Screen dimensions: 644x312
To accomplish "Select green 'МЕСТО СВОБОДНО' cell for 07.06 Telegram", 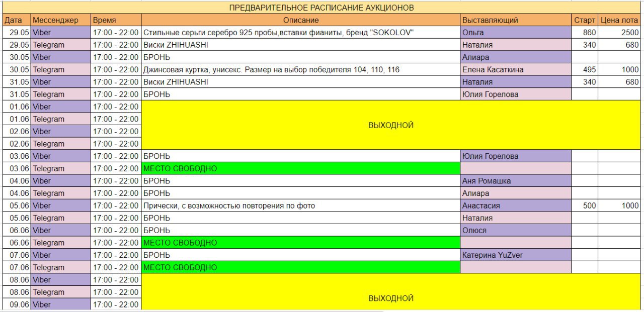I will point(301,267).
